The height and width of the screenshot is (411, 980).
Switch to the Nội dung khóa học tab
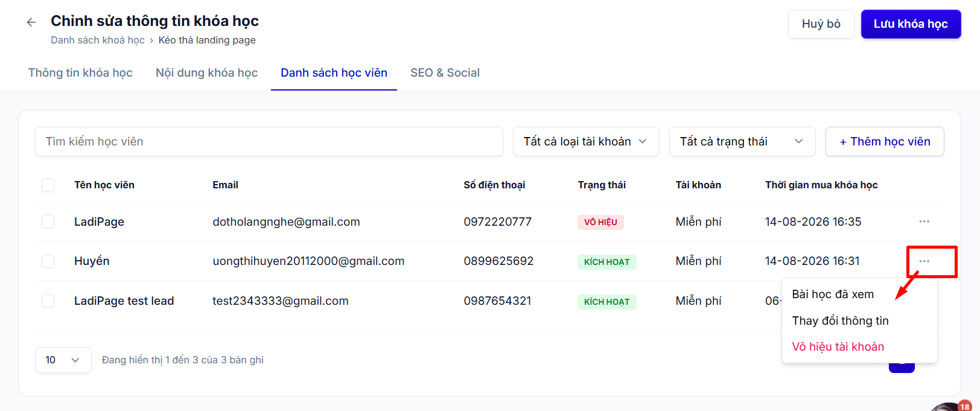pos(206,73)
